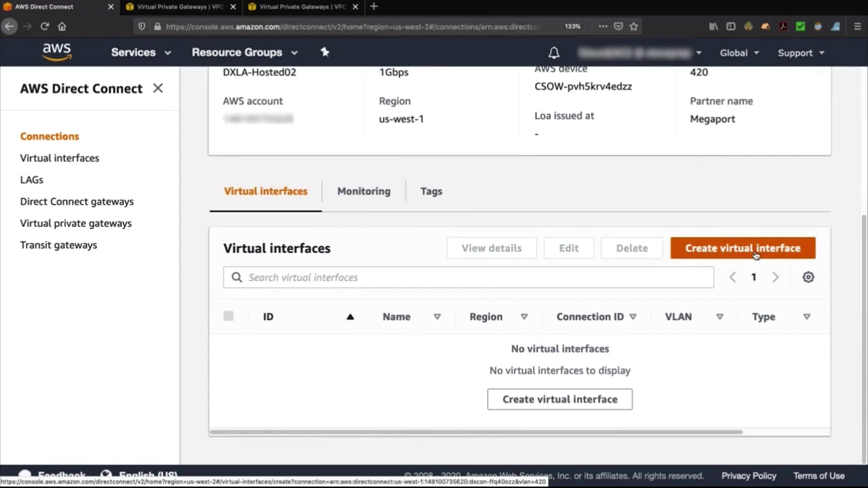Open the Global region dropdown
868x488 pixels.
(x=739, y=53)
